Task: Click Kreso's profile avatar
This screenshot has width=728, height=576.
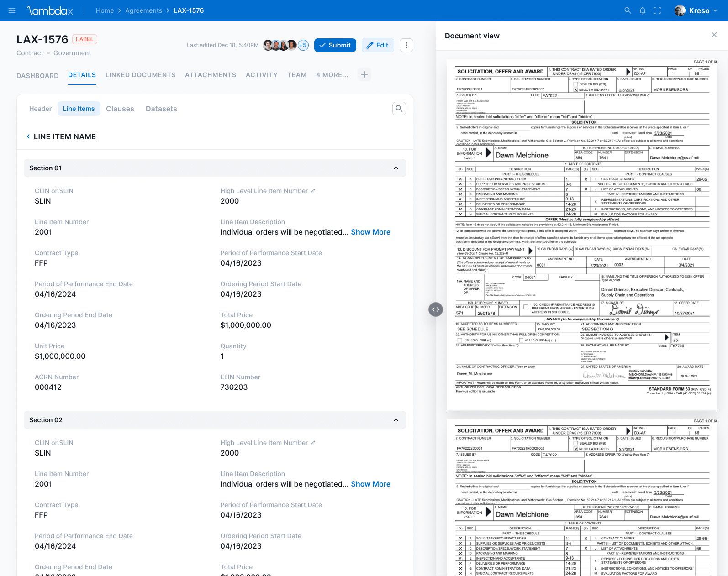Action: pyautogui.click(x=680, y=10)
